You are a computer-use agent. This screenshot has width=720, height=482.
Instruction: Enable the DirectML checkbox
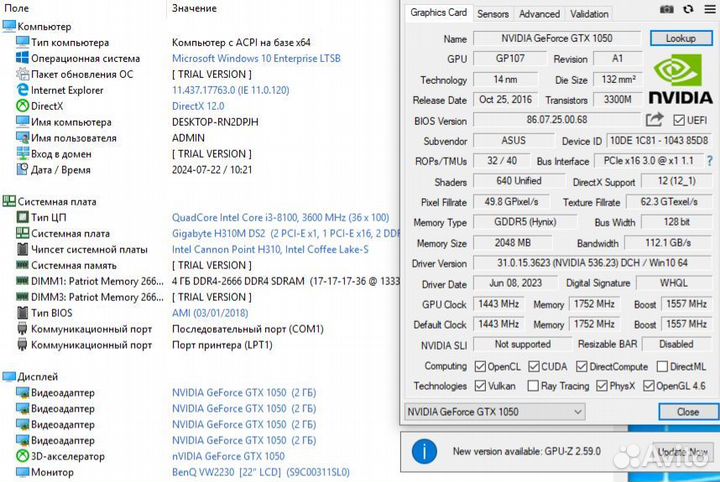[x=662, y=366]
